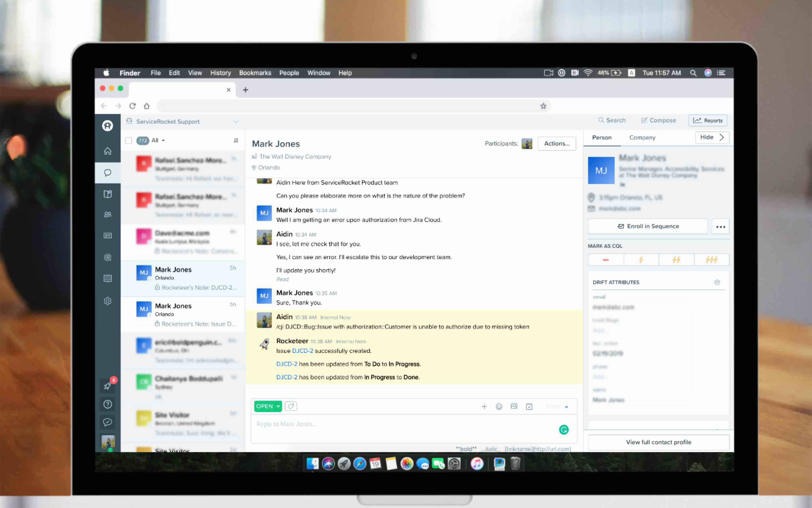
Task: Click the plus icon in reply toolbar
Action: click(x=484, y=407)
